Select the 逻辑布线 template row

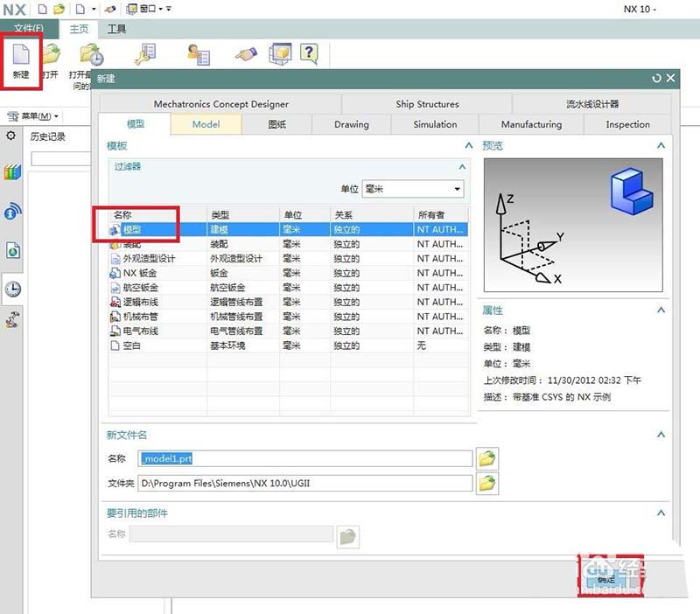click(x=289, y=302)
